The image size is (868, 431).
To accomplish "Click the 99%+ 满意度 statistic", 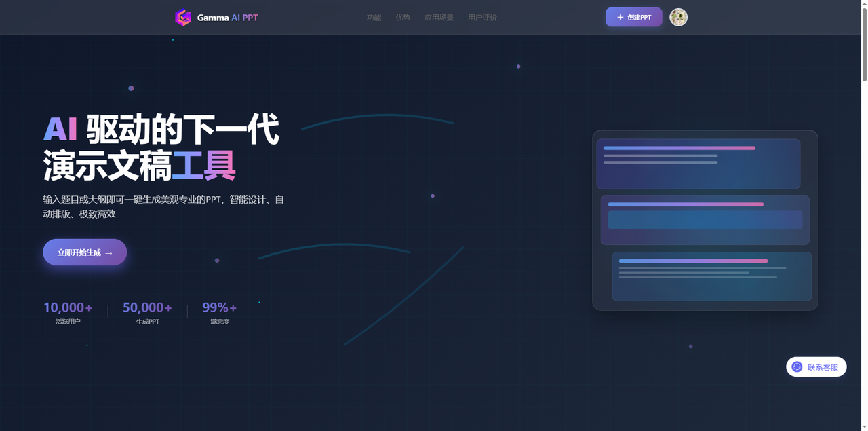I will coord(219,312).
